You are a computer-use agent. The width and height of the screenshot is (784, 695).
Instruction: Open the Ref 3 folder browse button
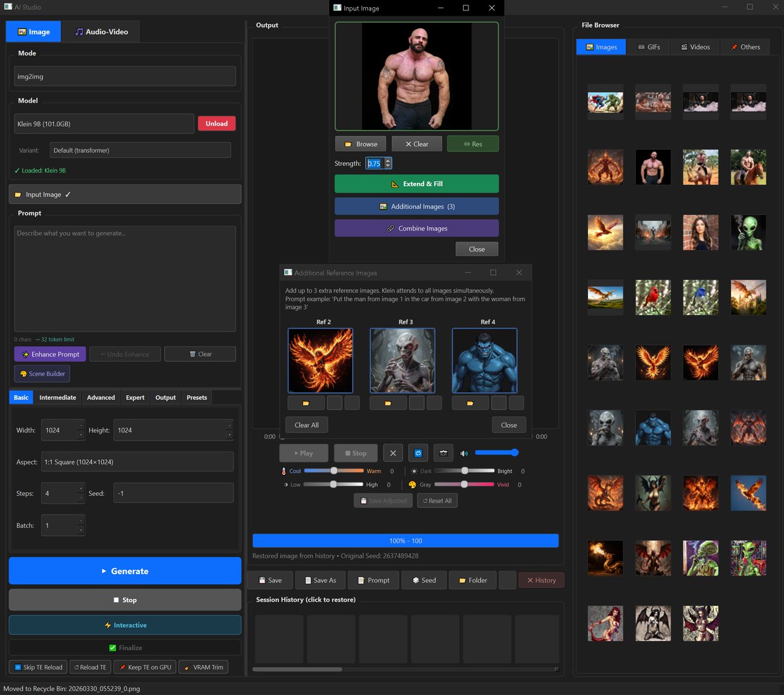388,403
